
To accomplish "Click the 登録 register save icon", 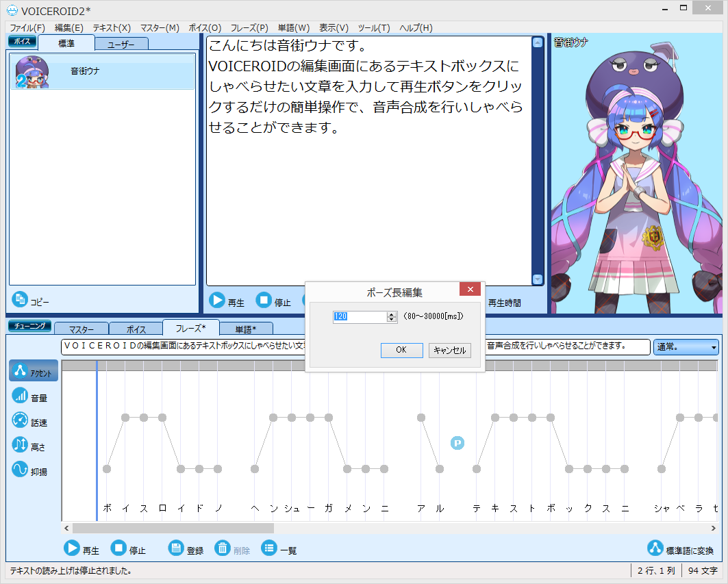I will pyautogui.click(x=176, y=548).
